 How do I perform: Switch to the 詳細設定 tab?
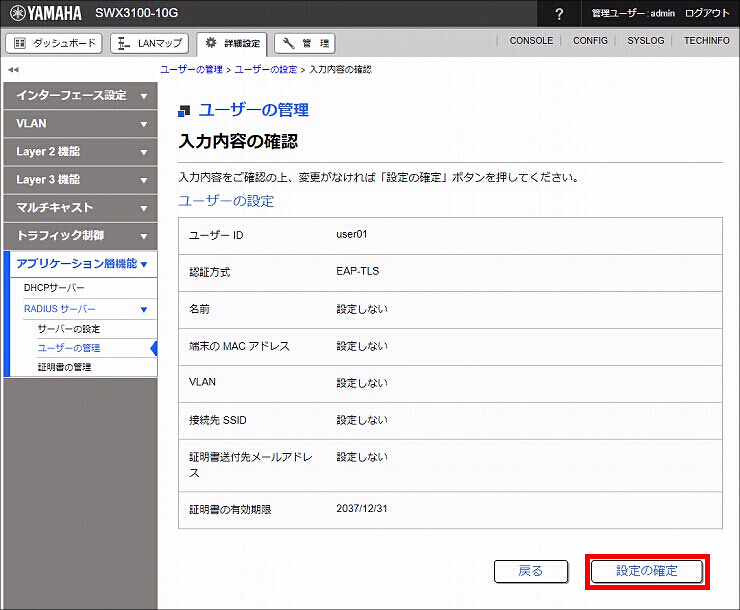232,44
